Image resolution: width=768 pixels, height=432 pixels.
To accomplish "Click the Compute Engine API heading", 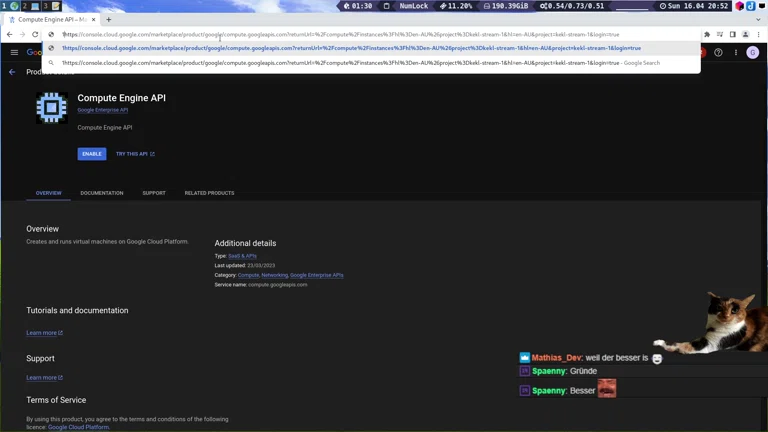I will coord(121,98).
